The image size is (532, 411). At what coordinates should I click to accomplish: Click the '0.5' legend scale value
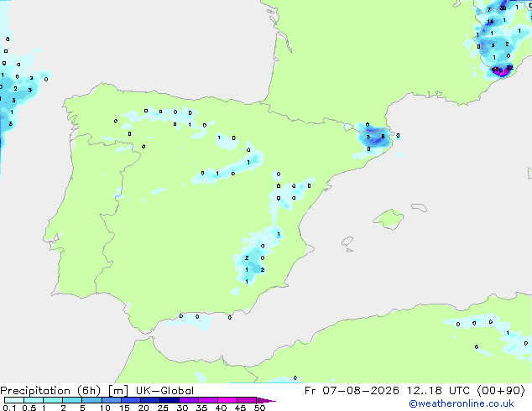[29, 408]
